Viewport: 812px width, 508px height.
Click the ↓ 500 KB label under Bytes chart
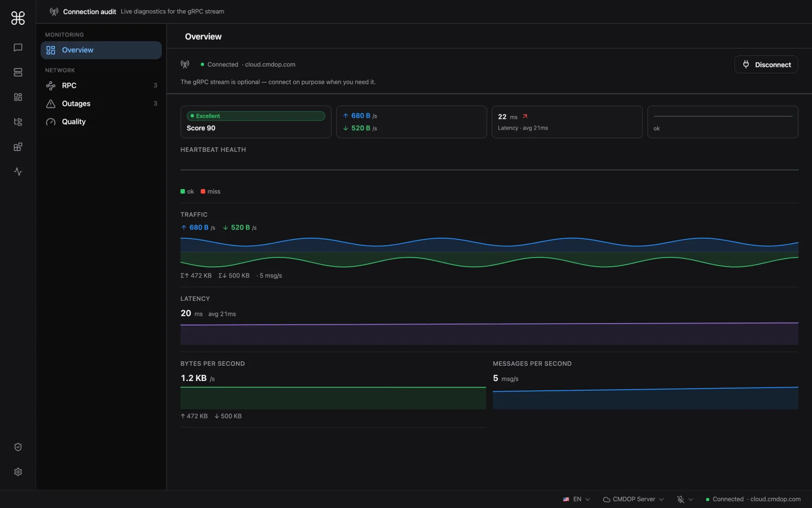(228, 416)
